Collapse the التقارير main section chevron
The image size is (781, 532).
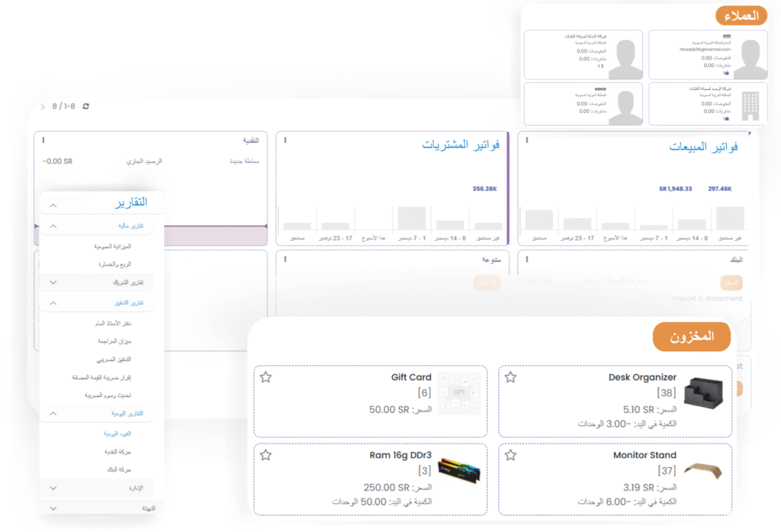pos(53,205)
